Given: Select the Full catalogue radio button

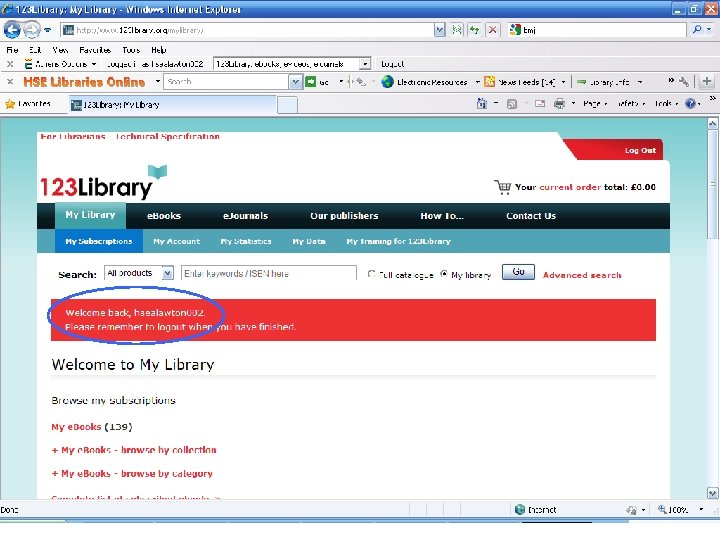Looking at the screenshot, I should pos(371,274).
